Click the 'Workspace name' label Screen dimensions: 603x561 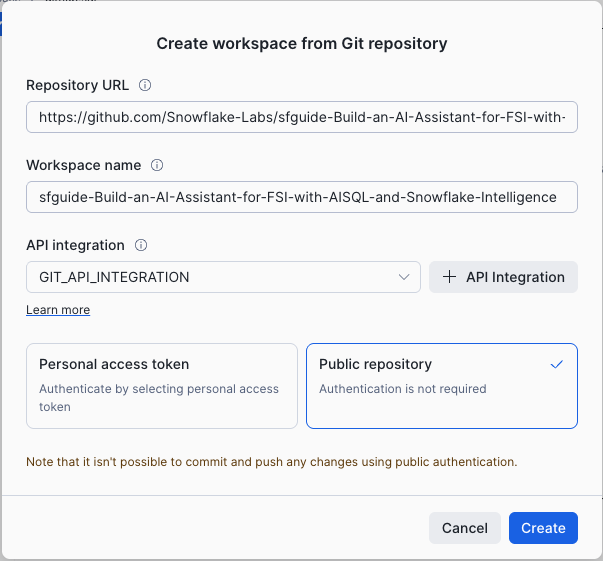click(83, 165)
